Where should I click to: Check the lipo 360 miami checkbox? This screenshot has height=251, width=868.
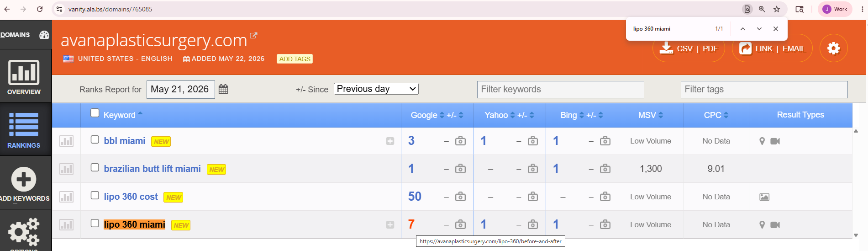pyautogui.click(x=95, y=223)
